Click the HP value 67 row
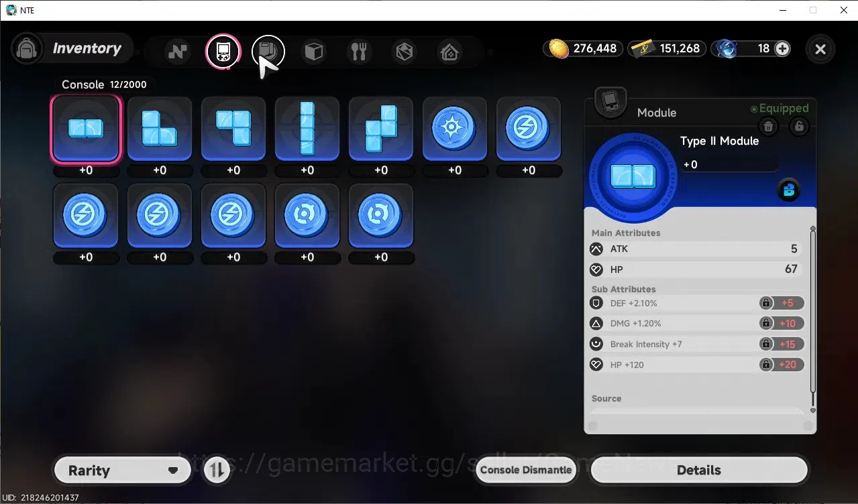The height and width of the screenshot is (504, 858). coord(696,269)
